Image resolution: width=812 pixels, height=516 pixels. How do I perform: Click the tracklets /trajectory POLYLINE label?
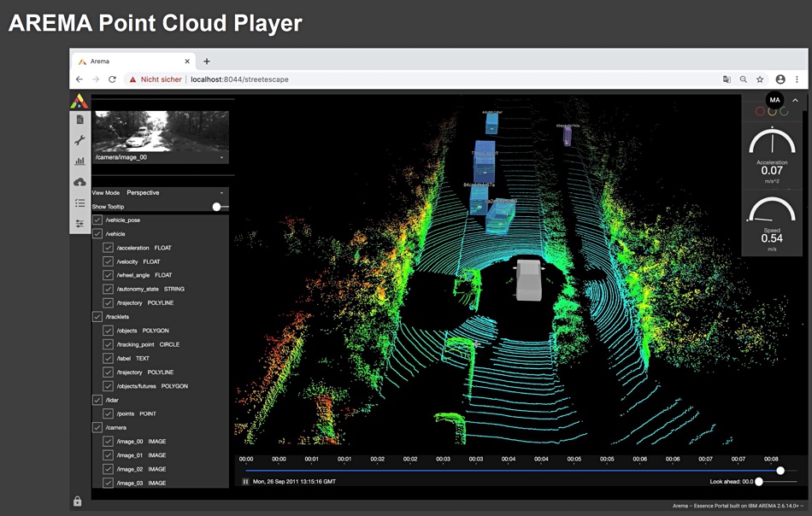[145, 372]
